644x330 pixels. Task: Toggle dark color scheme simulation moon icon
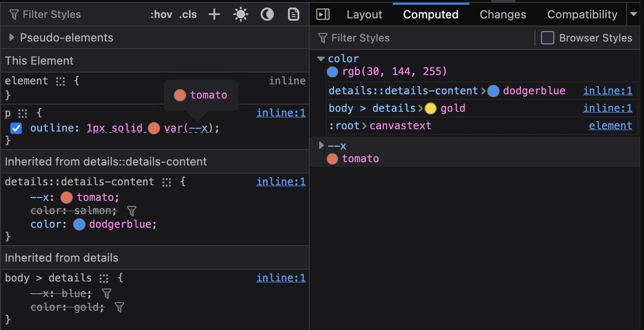point(267,15)
